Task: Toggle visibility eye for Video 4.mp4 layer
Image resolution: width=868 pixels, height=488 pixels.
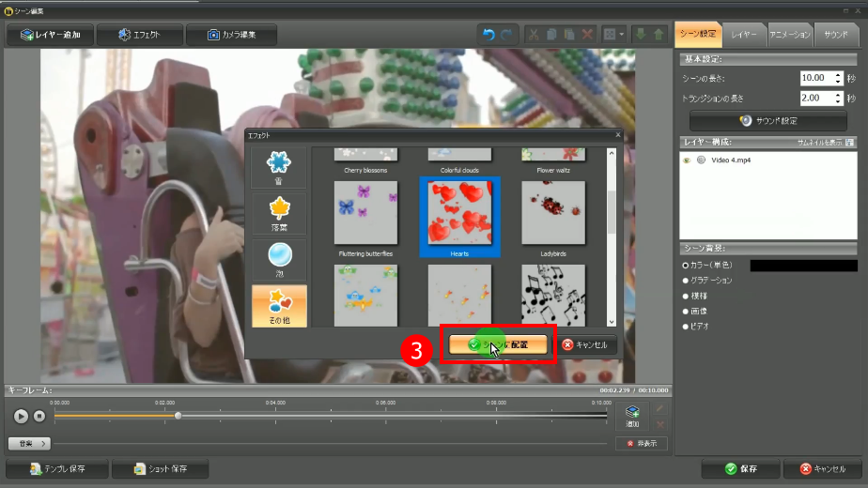Action: coord(688,160)
